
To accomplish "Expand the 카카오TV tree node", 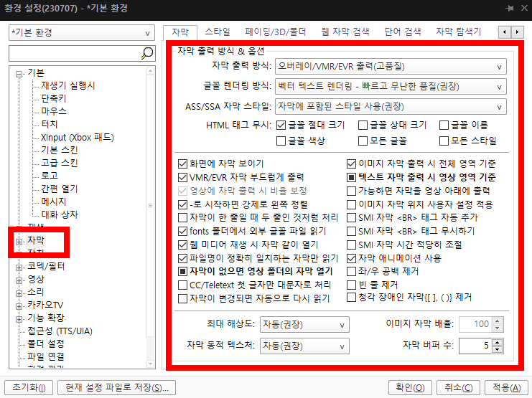I will pyautogui.click(x=19, y=306).
